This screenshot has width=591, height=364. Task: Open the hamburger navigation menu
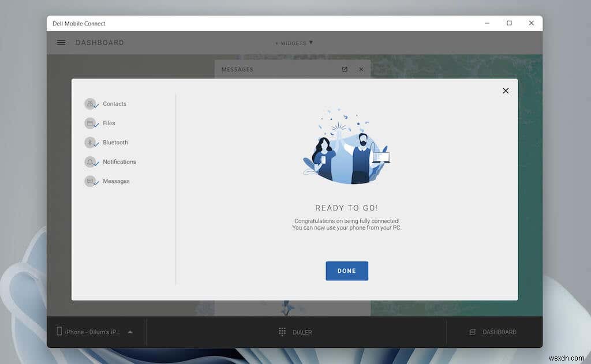(61, 42)
